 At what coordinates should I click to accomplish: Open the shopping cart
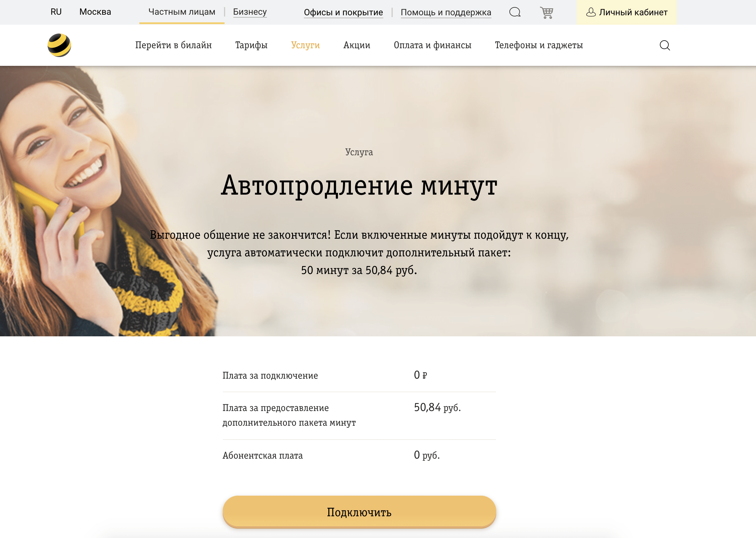(547, 12)
